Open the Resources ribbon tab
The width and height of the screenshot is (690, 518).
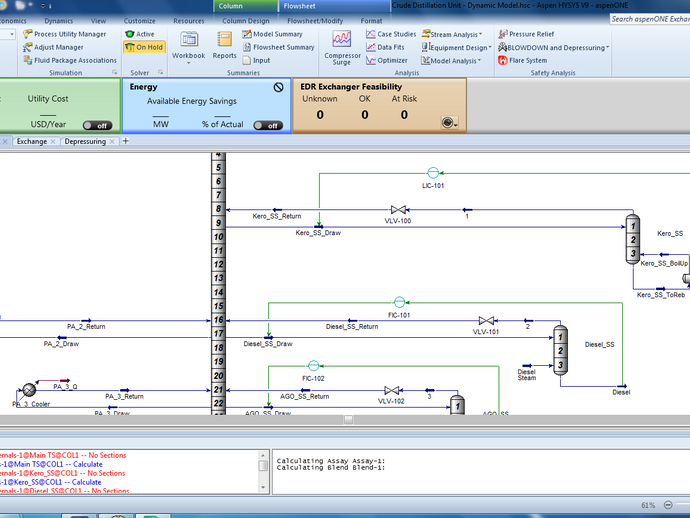point(189,21)
